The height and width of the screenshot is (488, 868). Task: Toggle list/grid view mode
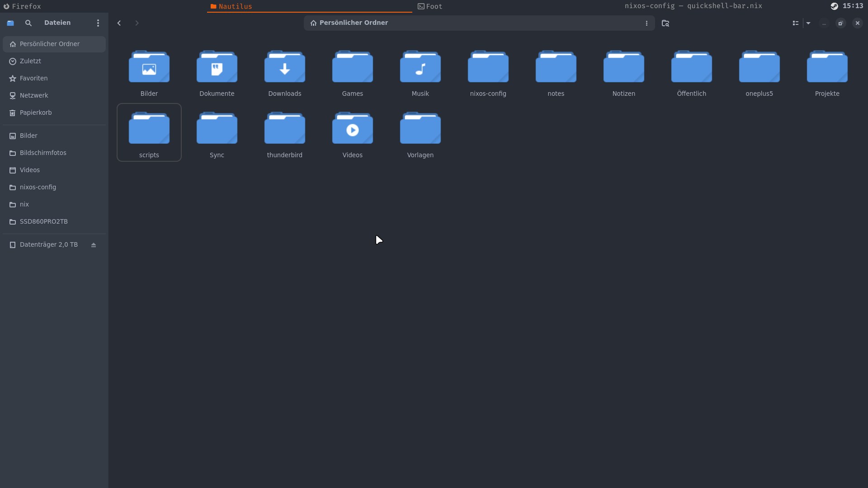pyautogui.click(x=796, y=23)
